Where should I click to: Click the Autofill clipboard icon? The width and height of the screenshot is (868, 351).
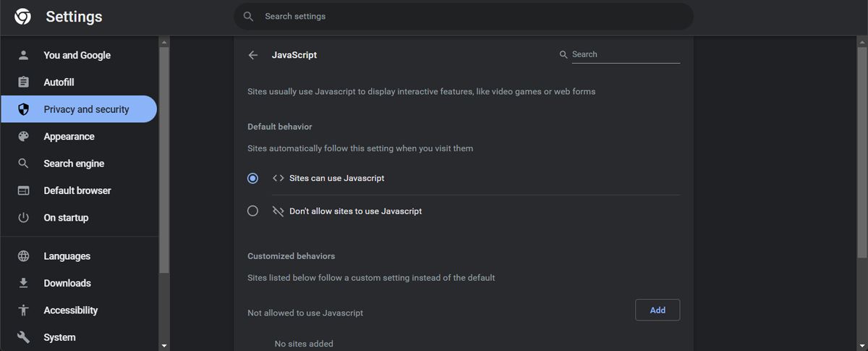coord(23,83)
